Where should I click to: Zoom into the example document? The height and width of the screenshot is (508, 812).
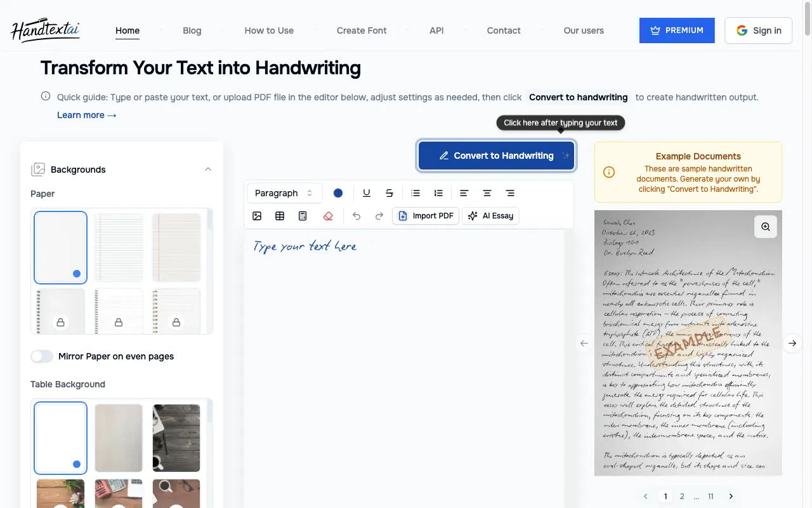point(766,227)
